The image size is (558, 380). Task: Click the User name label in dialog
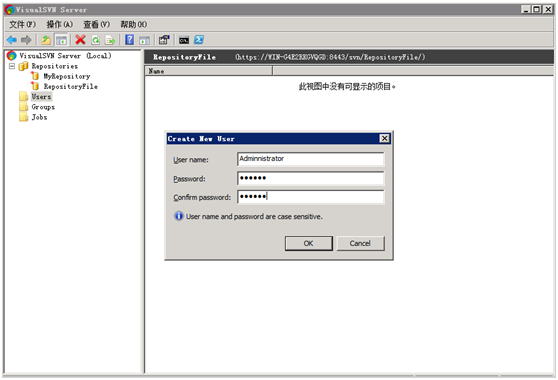[x=191, y=160]
